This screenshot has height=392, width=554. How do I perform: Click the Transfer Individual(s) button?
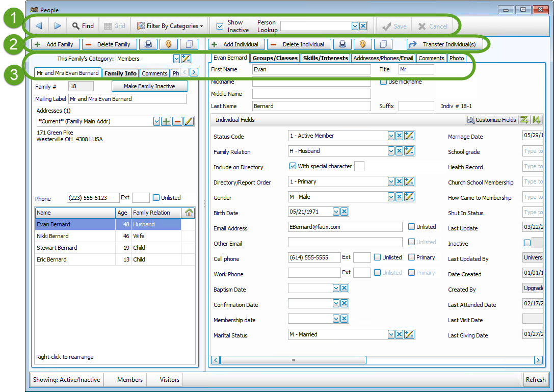444,44
